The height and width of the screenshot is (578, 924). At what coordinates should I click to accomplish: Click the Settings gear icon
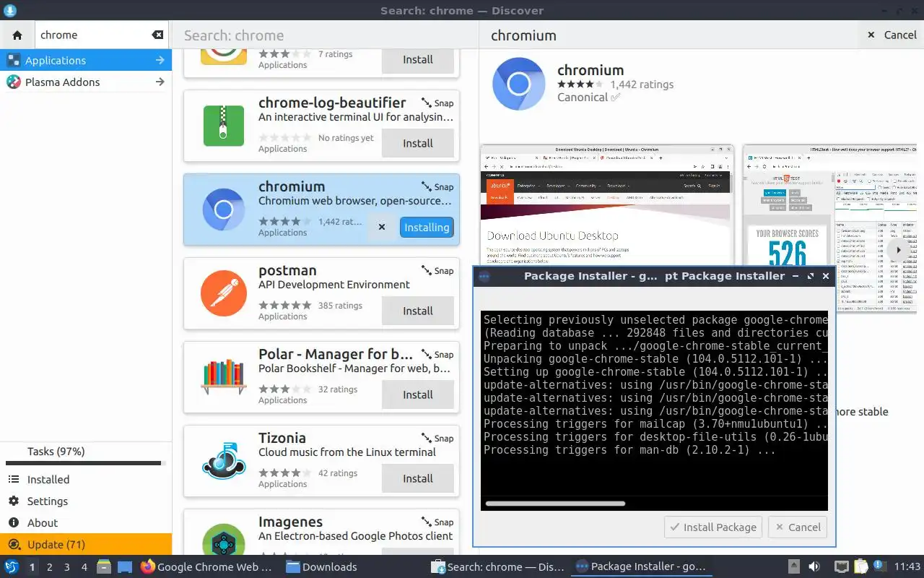13,501
